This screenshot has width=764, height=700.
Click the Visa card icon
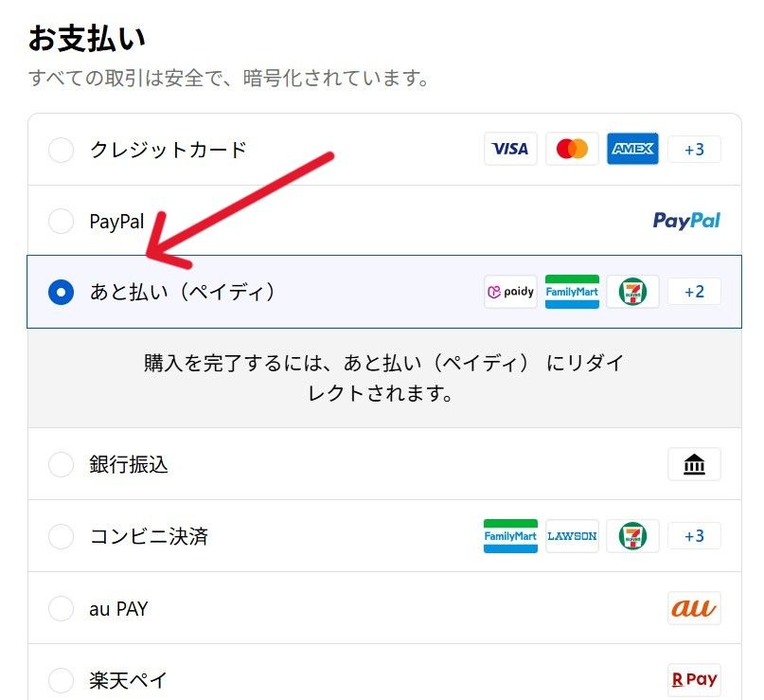(x=510, y=149)
